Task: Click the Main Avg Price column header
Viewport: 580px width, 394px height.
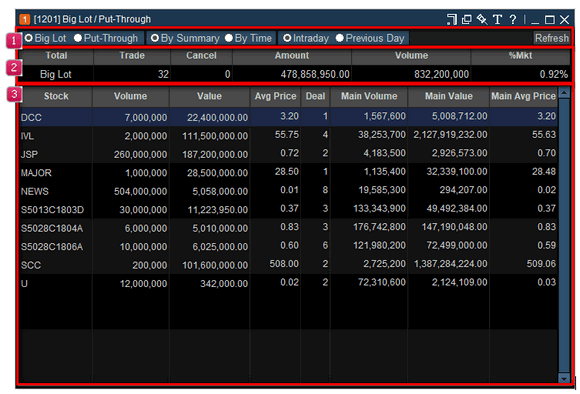Action: pos(523,96)
